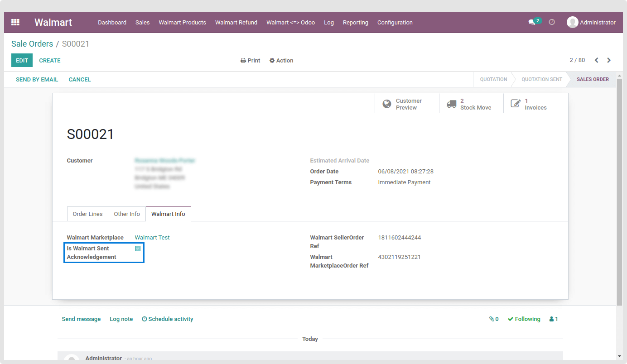This screenshot has width=627, height=364.
Task: Switch to the Order Lines tab
Action: coord(87,214)
